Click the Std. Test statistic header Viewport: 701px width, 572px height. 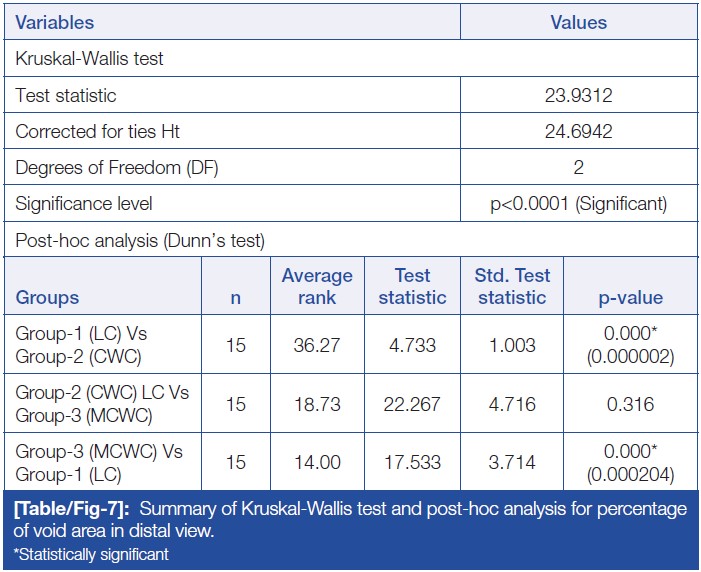(512, 286)
